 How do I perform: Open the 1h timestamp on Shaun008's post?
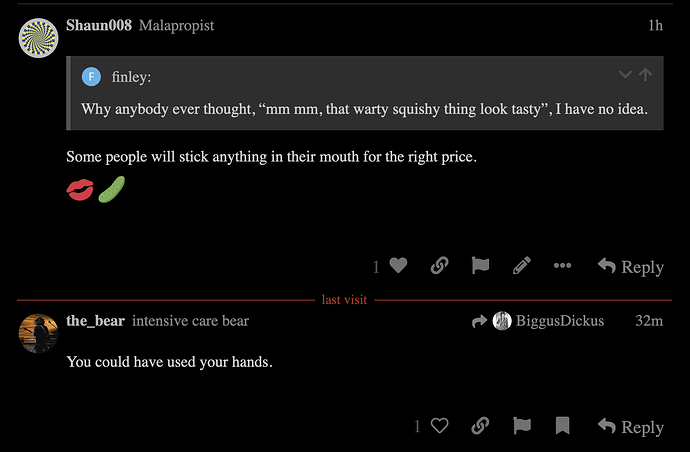655,25
